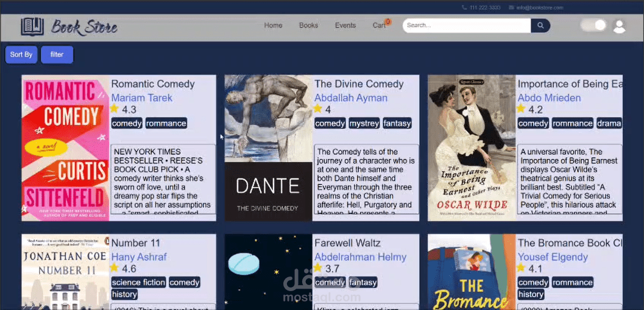Select drama tag on Importance of Being Earnest
This screenshot has width=644, height=310.
[x=609, y=123]
